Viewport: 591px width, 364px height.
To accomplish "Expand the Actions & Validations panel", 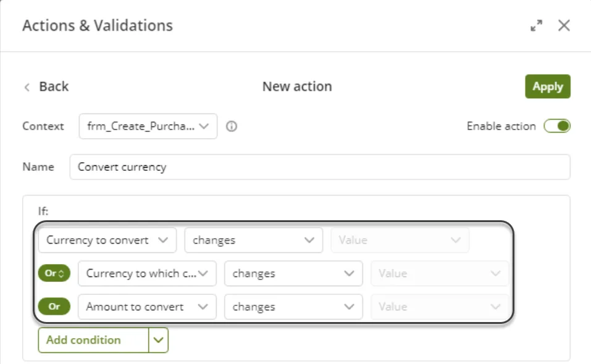I will (x=537, y=25).
